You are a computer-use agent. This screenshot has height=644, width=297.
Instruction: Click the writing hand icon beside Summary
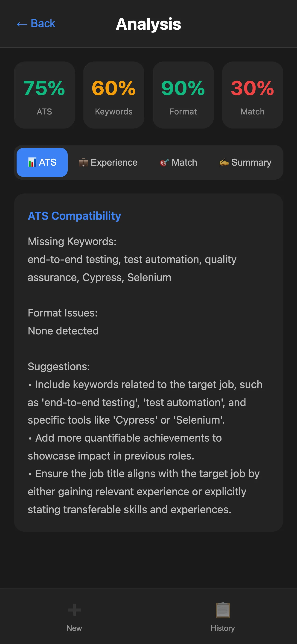pos(224,162)
